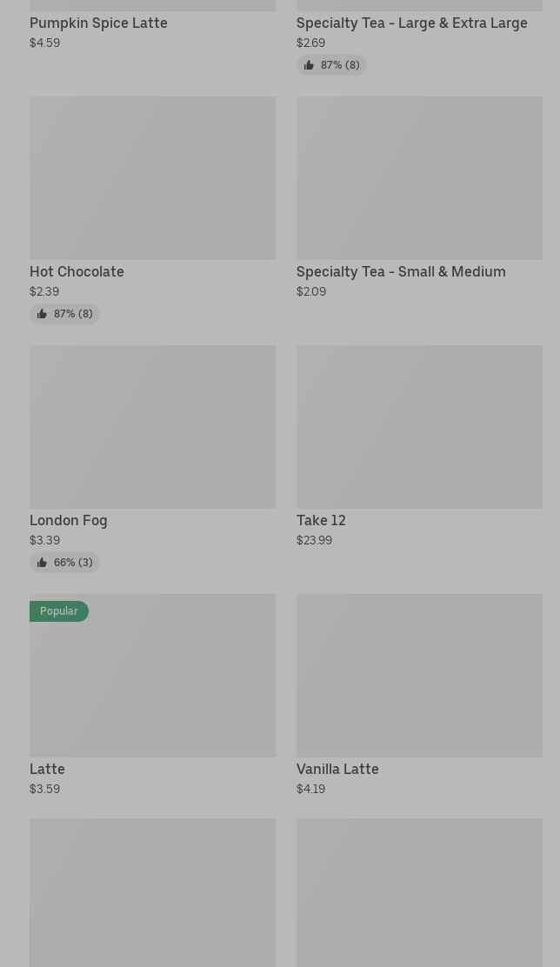Click thumbs-up icon under Specialty Tea Large
Screen dimensions: 560x967
click(309, 65)
